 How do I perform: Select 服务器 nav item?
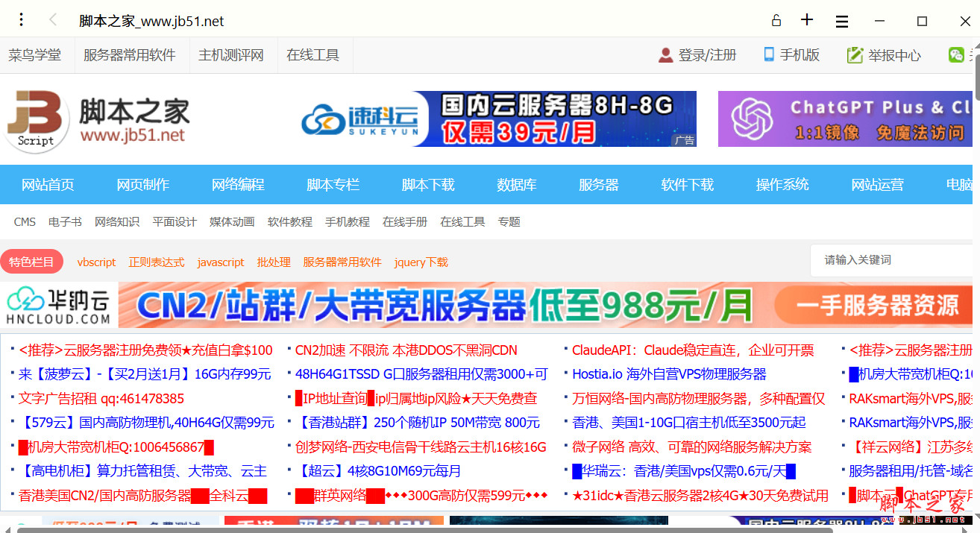[599, 185]
